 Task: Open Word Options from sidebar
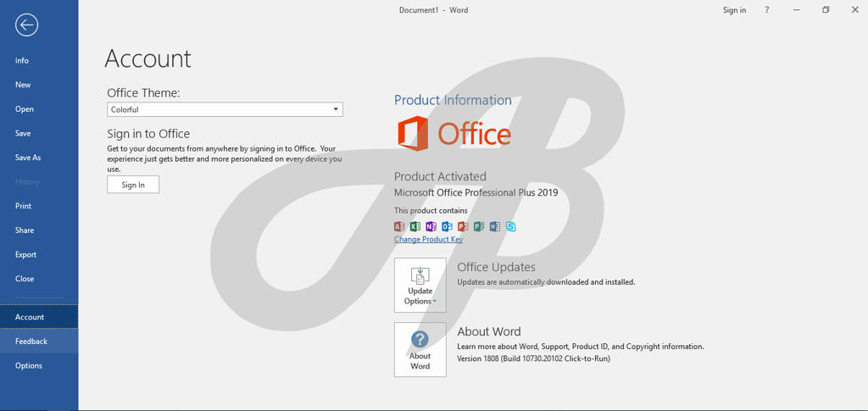point(39,365)
